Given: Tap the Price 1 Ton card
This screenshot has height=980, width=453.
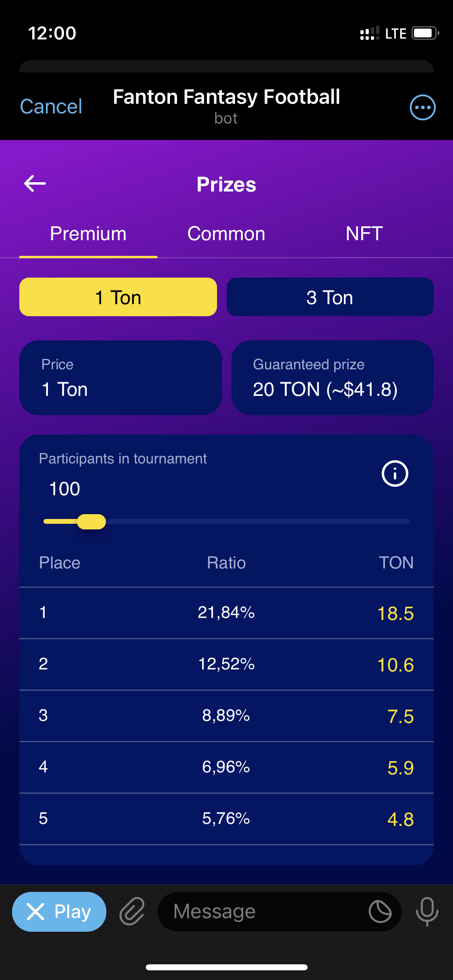Looking at the screenshot, I should (120, 378).
